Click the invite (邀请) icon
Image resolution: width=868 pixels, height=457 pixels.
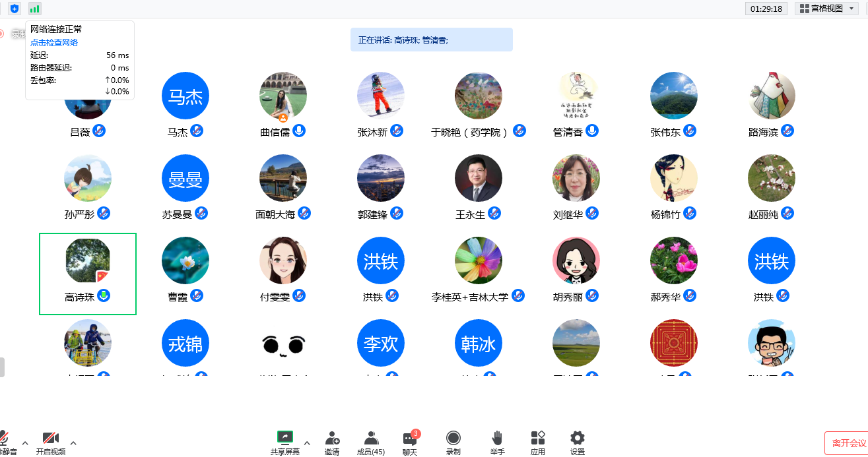pos(332,441)
